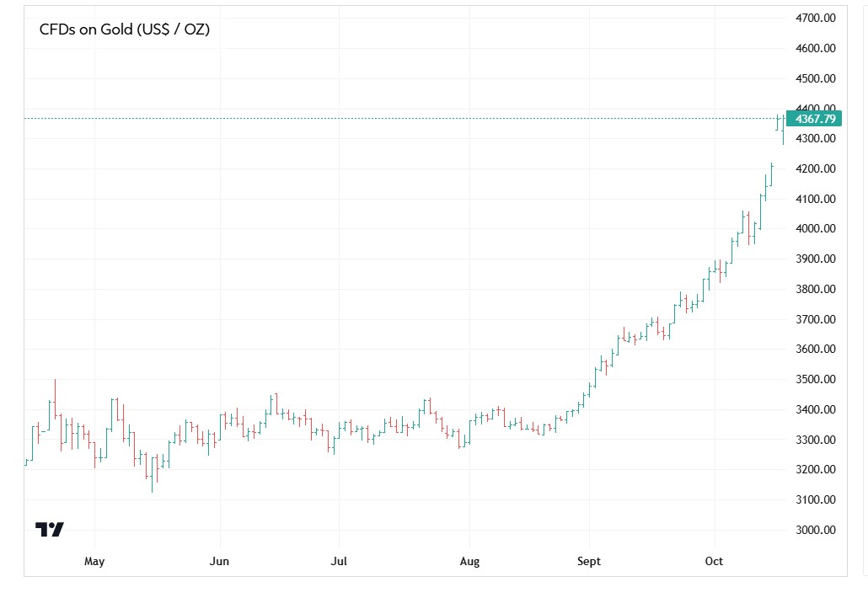Select 4000.00 on the price axis
Image resolution: width=868 pixels, height=614 pixels.
pyautogui.click(x=815, y=228)
